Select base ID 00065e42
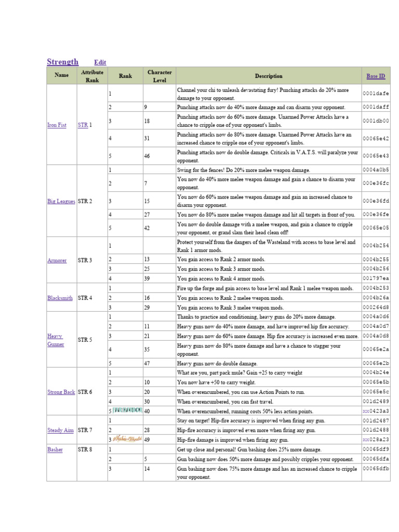The height and width of the screenshot is (532, 399). [376, 138]
